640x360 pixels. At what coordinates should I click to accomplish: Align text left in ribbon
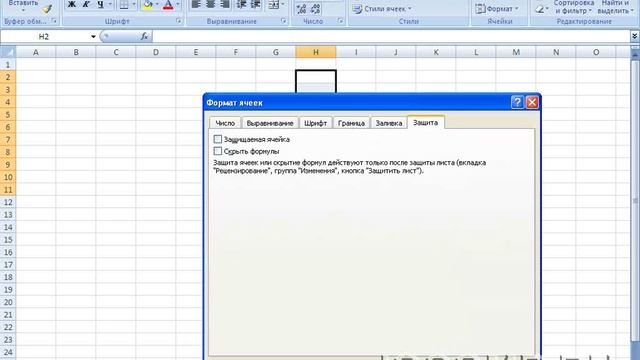pos(196,4)
